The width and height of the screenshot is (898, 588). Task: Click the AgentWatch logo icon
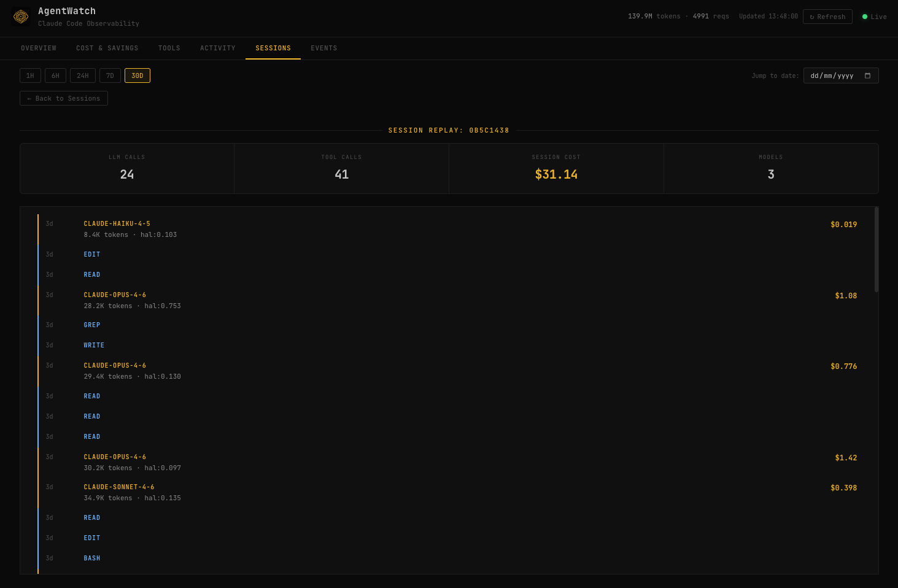(x=21, y=17)
